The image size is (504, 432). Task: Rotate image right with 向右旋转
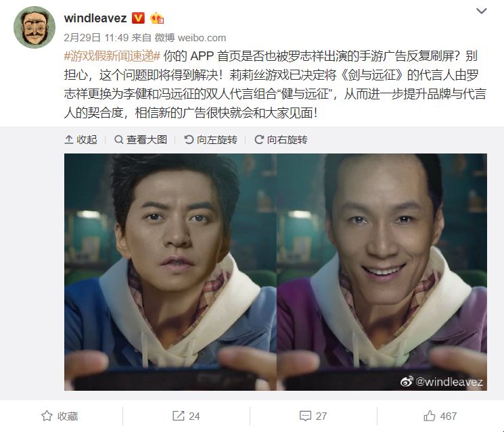coord(281,140)
